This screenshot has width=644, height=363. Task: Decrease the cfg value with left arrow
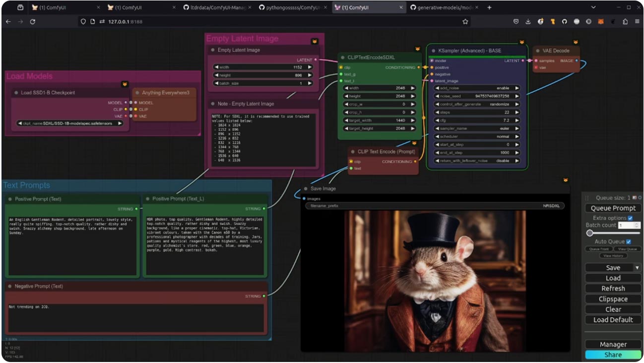(x=438, y=121)
